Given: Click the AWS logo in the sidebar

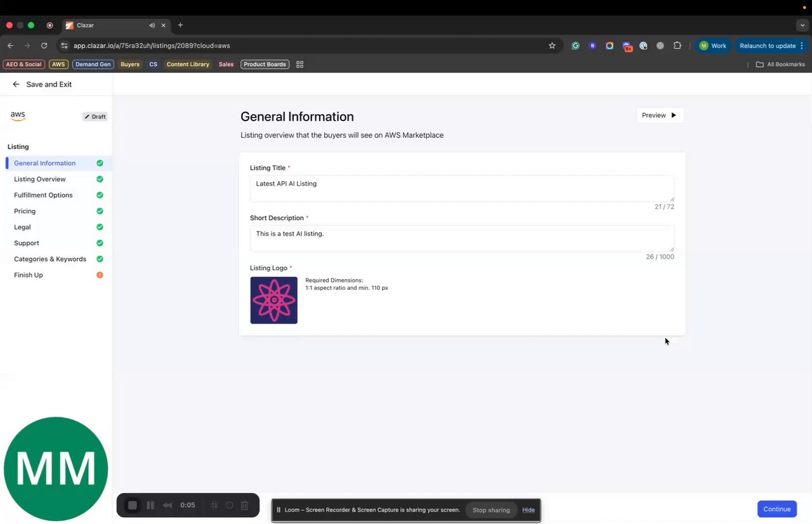Looking at the screenshot, I should 18,116.
